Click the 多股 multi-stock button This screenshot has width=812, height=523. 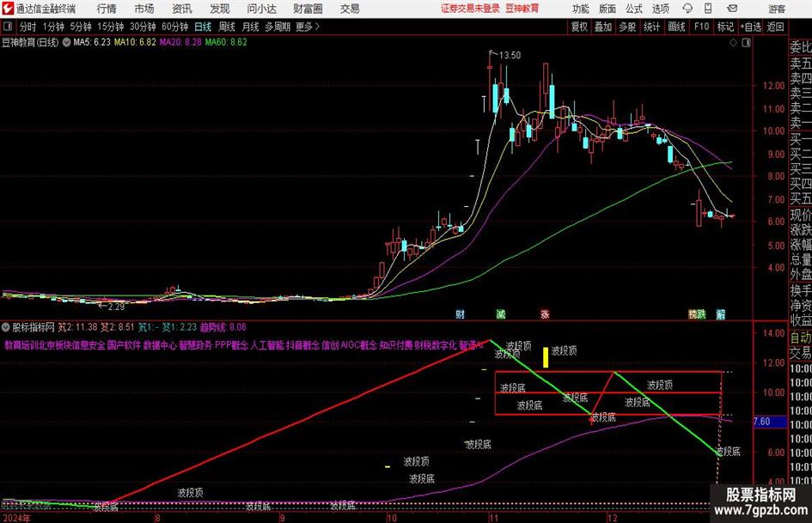pyautogui.click(x=627, y=27)
